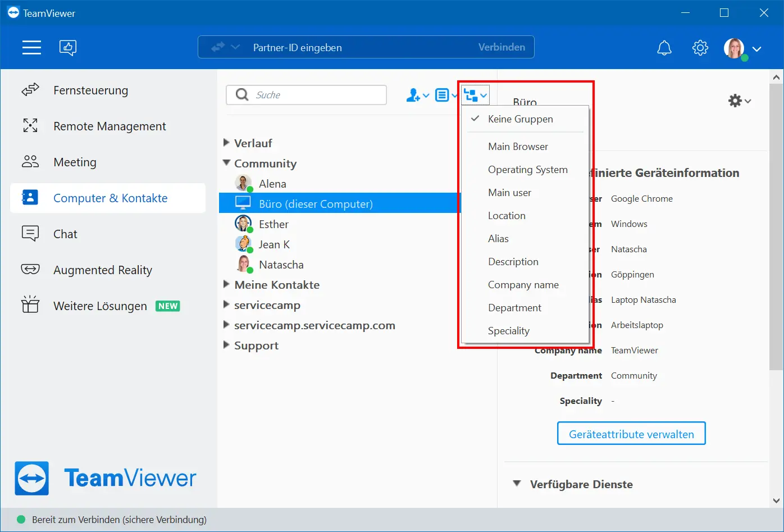
Task: Click Natascha's avatar picture
Action: coord(244,264)
